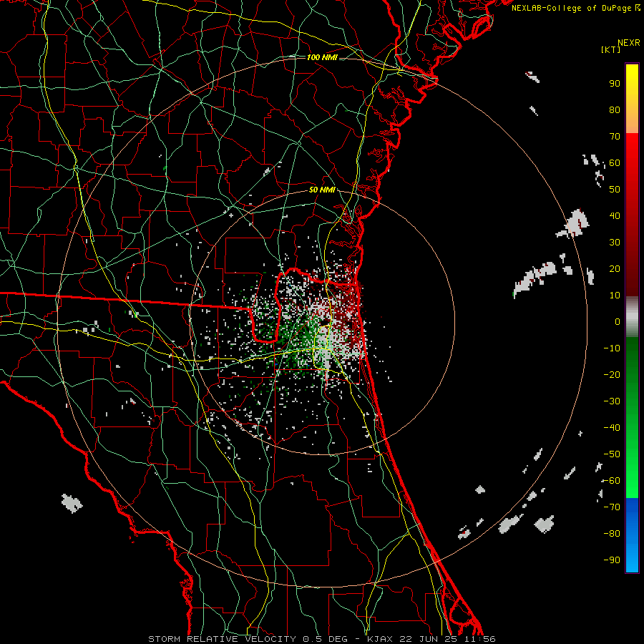
Task: Click the STORM RELATIVE VELOCITY caption text
Action: click(224, 639)
